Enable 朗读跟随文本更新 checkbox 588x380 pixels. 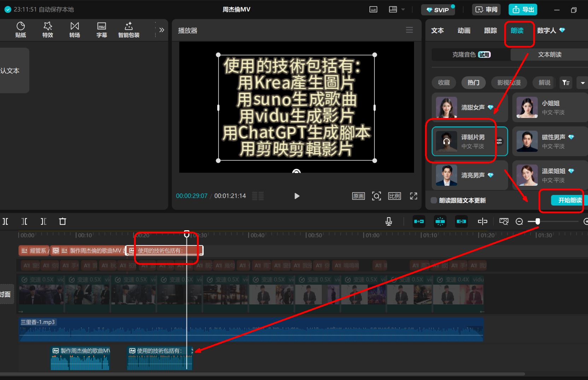coord(434,200)
